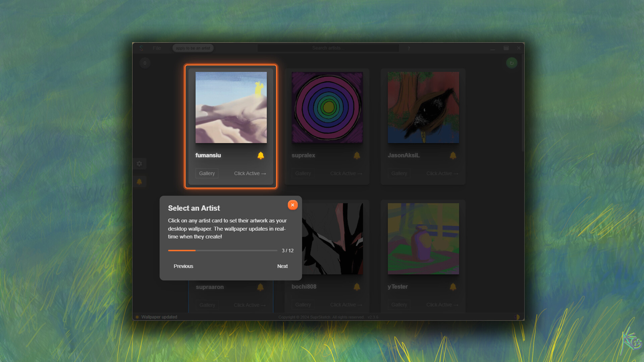The height and width of the screenshot is (362, 644).
Task: Open the help question mark icon
Action: 409,48
